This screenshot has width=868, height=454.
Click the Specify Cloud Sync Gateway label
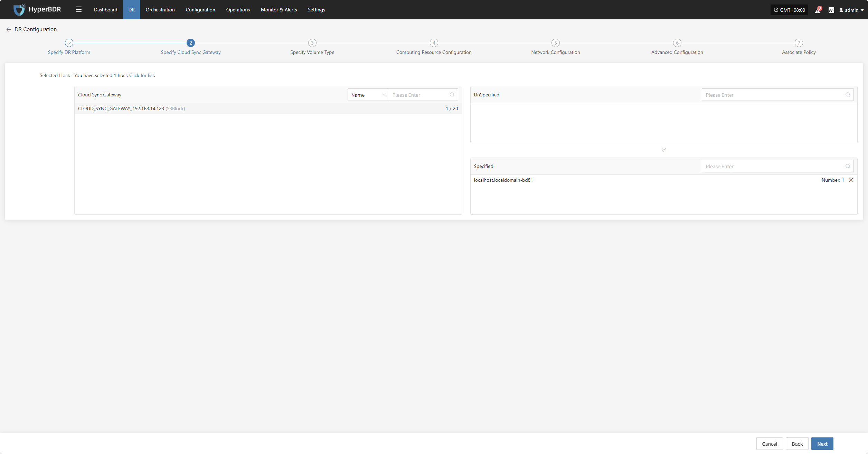pyautogui.click(x=191, y=52)
